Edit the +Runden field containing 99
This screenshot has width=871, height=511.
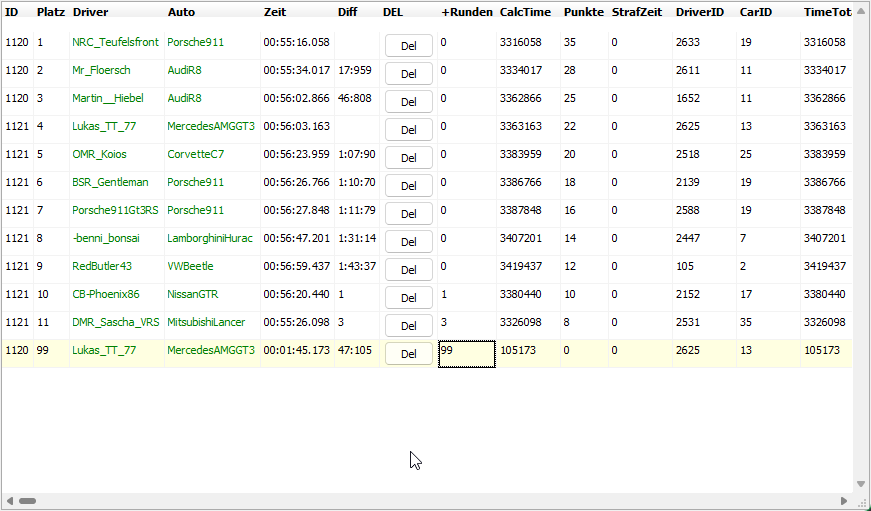(x=466, y=354)
